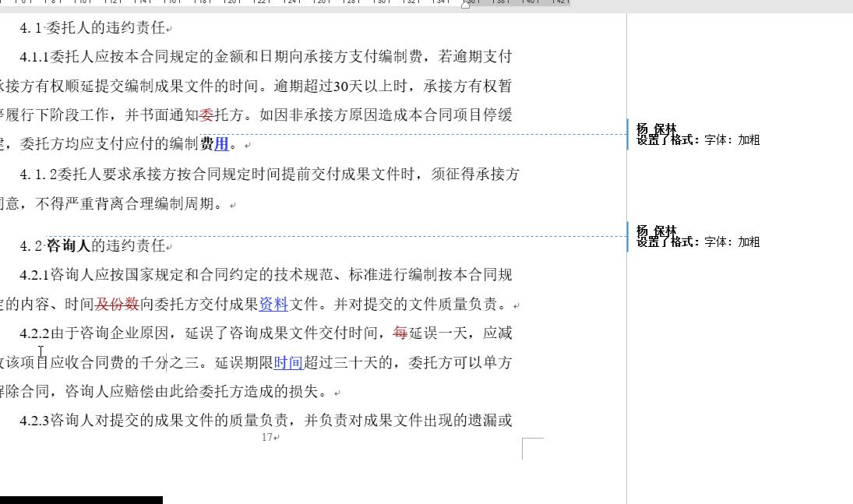Click the tab stop selector mark on the ruler
853x504 pixels.
click(3, 4)
